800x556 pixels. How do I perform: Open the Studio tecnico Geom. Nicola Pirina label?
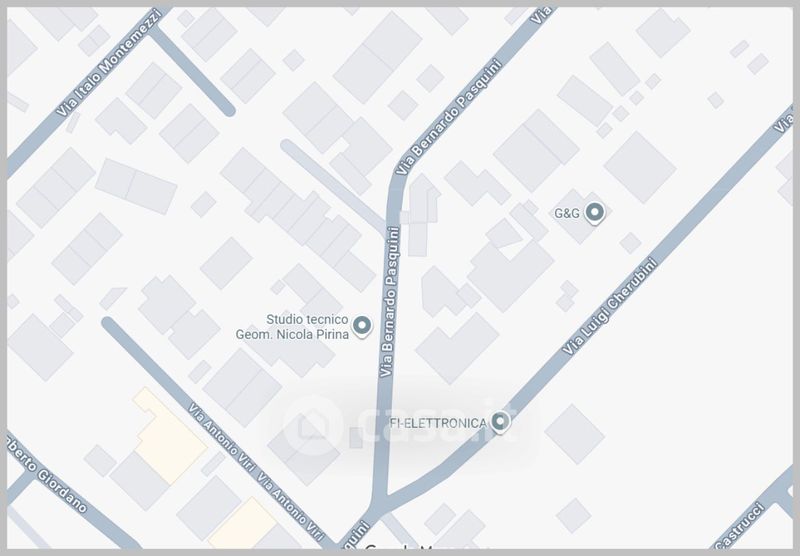pyautogui.click(x=292, y=327)
